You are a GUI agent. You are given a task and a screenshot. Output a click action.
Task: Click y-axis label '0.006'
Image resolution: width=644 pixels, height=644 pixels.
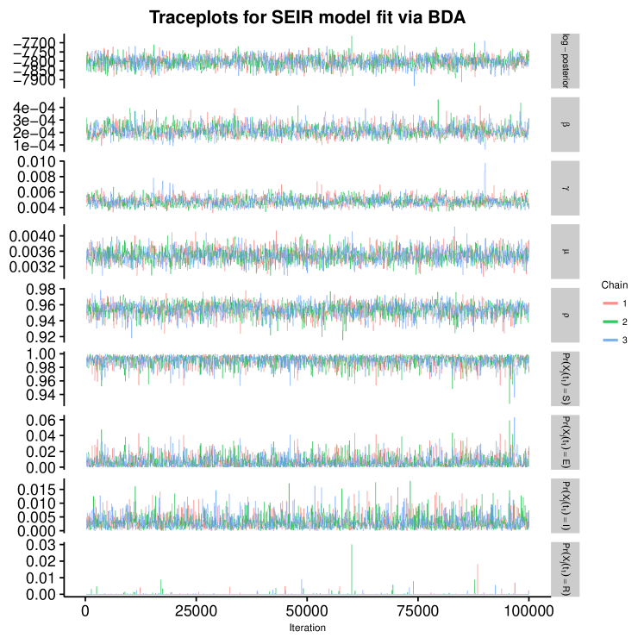pyautogui.click(x=36, y=192)
